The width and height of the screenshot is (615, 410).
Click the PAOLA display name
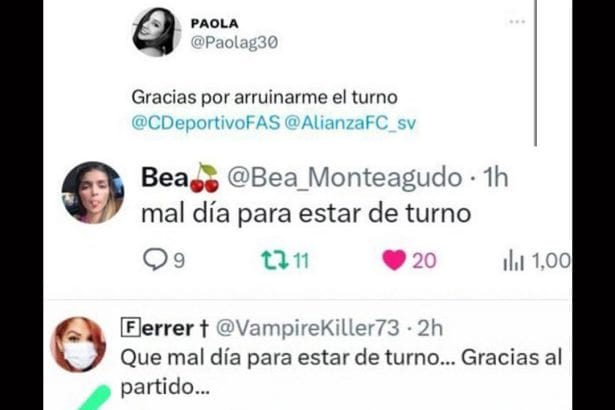[x=215, y=24]
